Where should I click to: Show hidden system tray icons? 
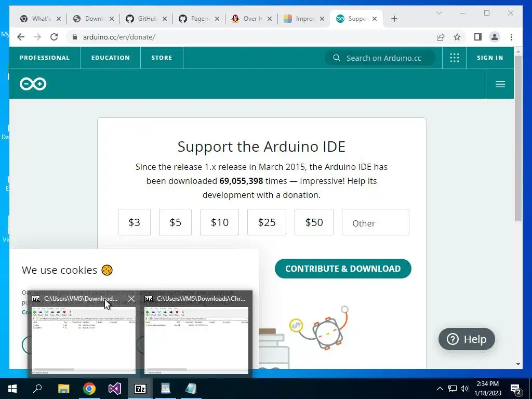440,389
